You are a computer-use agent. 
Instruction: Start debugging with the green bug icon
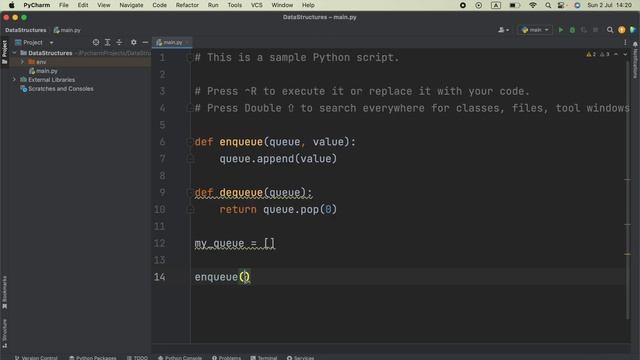click(x=572, y=30)
